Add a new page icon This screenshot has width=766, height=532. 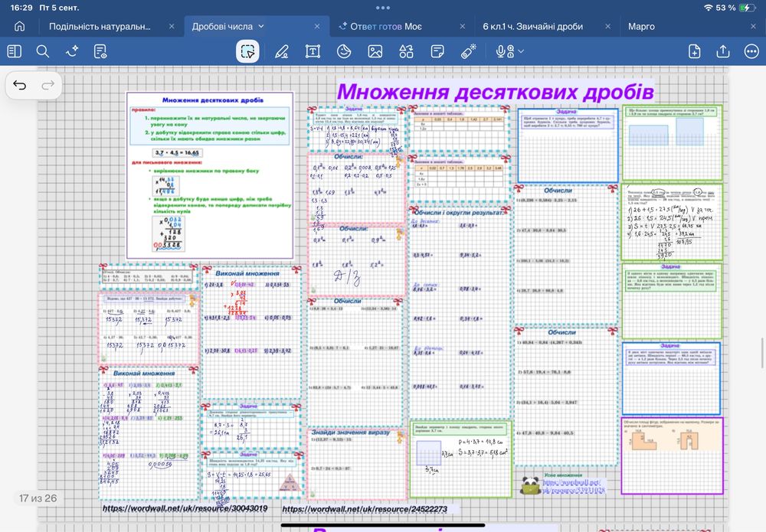click(x=694, y=51)
